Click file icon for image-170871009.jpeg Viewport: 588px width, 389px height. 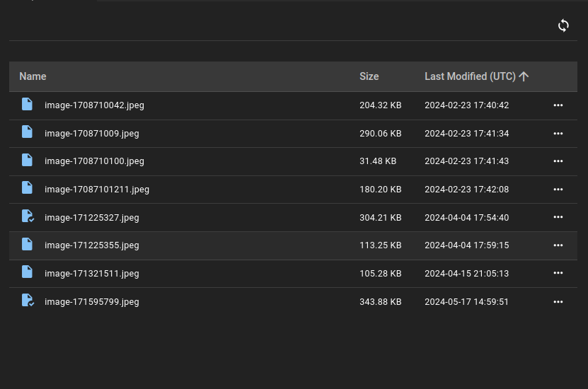27,132
